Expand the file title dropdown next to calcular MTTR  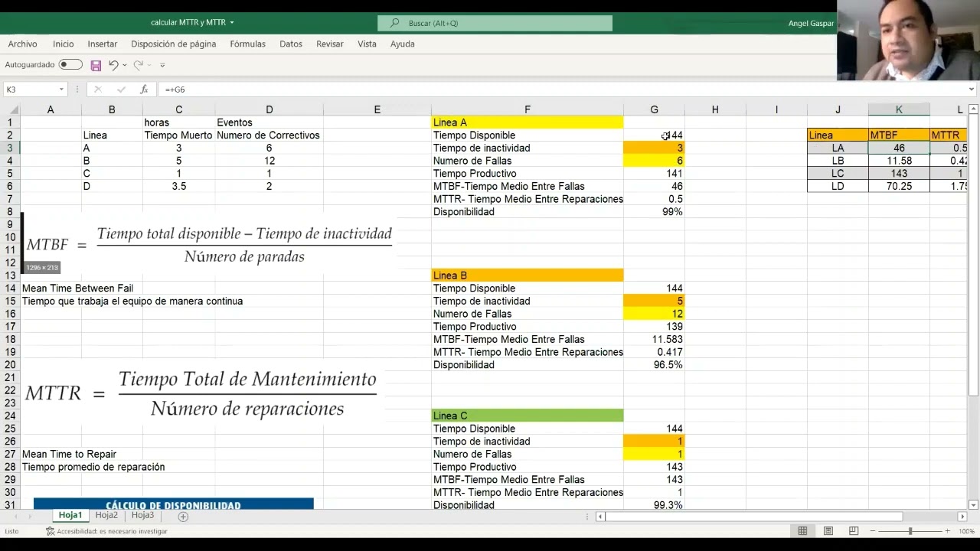click(x=232, y=23)
